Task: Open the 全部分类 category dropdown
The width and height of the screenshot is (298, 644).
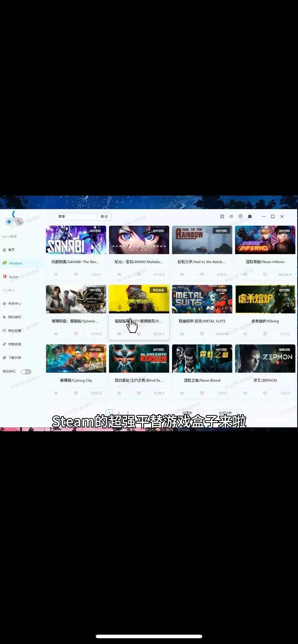Action: pyautogui.click(x=227, y=413)
